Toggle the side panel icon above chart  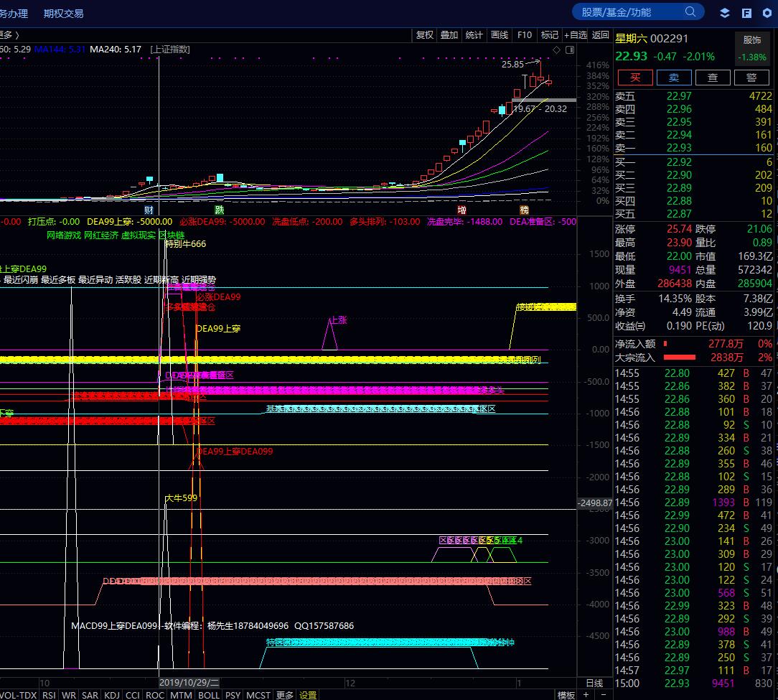click(569, 50)
